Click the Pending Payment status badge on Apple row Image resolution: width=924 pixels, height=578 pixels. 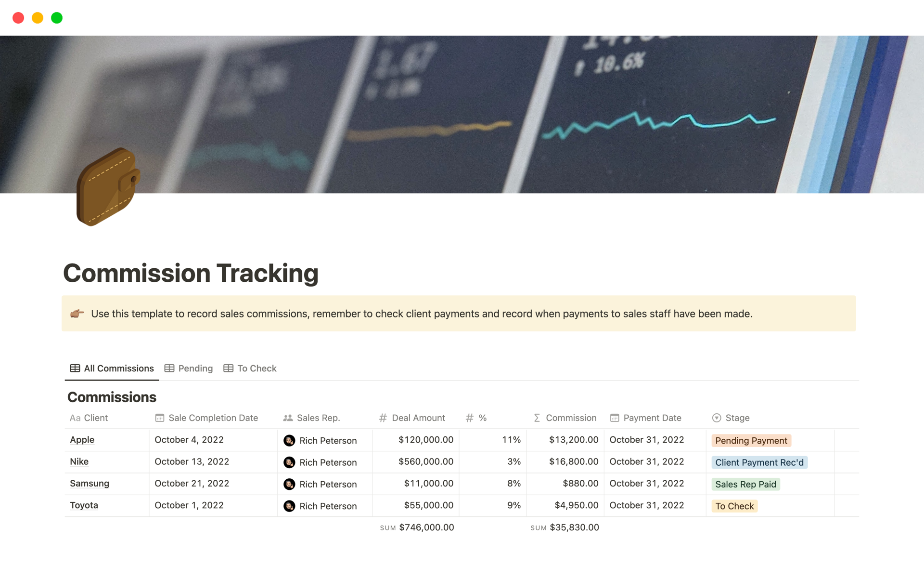click(x=751, y=439)
